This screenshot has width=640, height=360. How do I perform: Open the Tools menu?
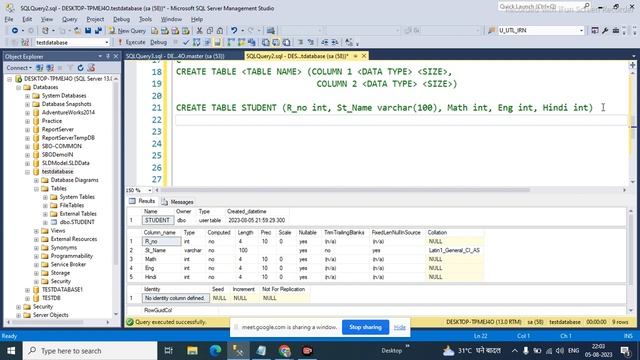(x=145, y=19)
